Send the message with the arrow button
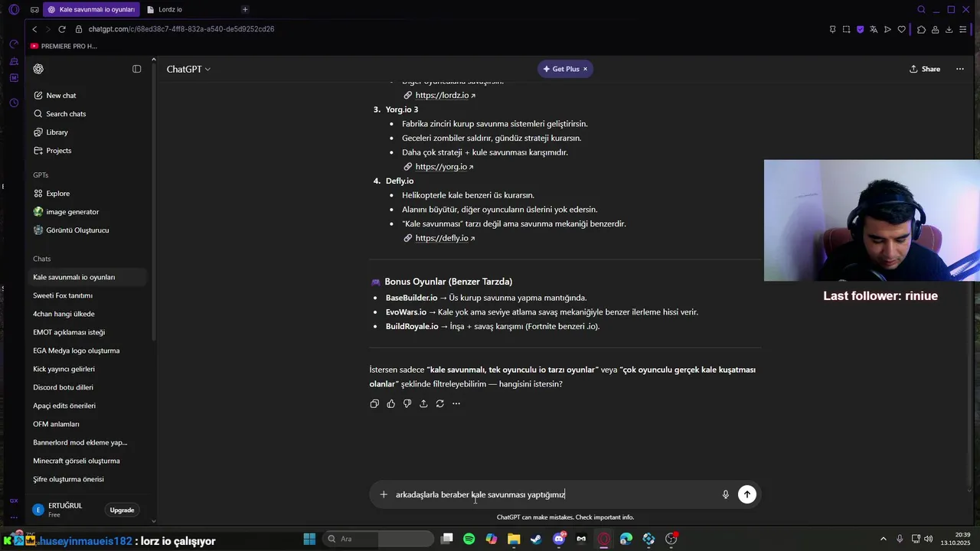Viewport: 980px width, 551px height. coord(746,494)
